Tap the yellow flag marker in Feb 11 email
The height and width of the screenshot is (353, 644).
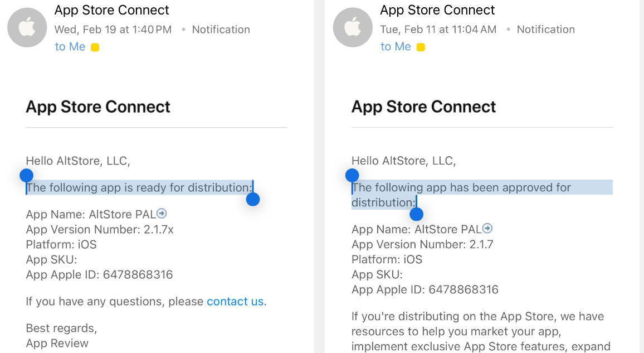click(x=421, y=47)
